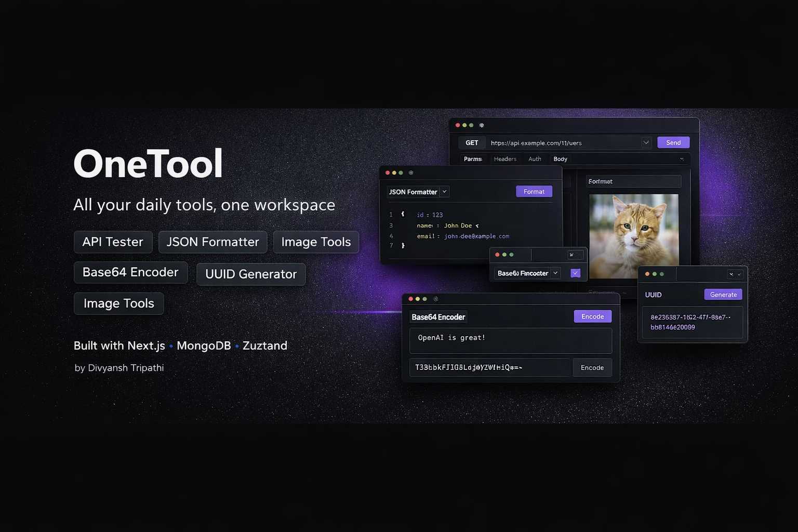Image resolution: width=798 pixels, height=532 pixels.
Task: Expand the JSON Formatter tool dropdown
Action: pyautogui.click(x=444, y=192)
